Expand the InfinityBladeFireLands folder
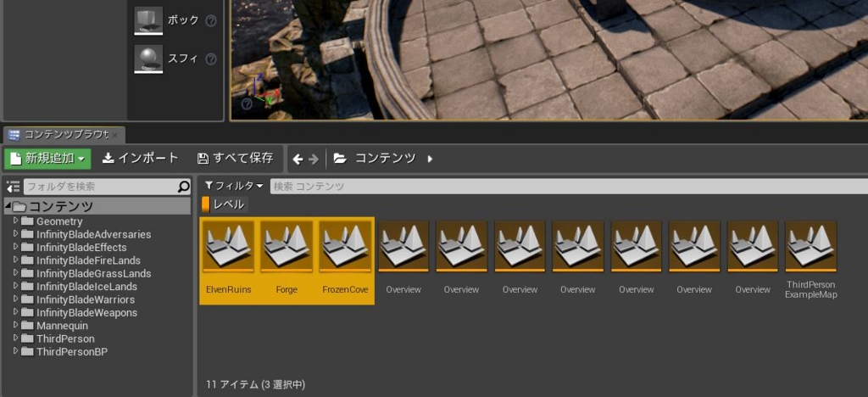The width and height of the screenshot is (868, 397). pyautogui.click(x=15, y=260)
